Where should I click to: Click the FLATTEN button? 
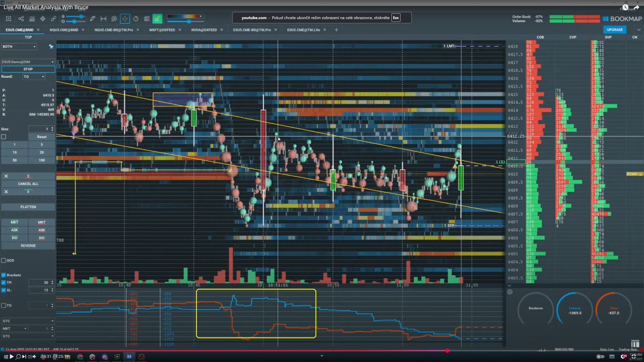coord(28,206)
